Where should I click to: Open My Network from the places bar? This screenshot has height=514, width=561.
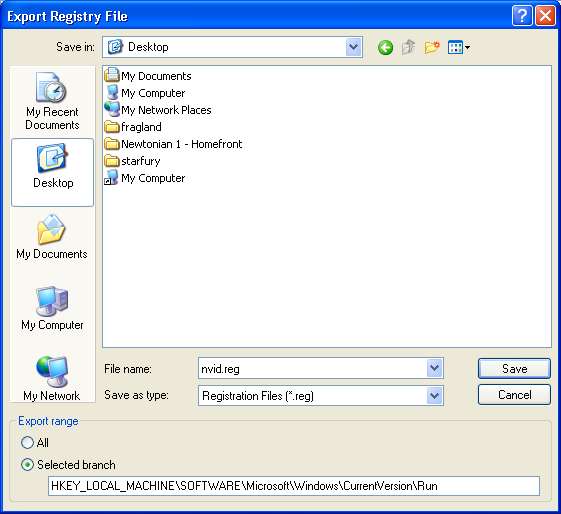tap(52, 378)
